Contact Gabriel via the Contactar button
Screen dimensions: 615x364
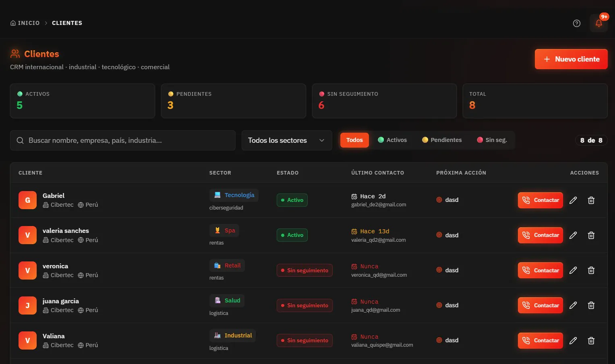(x=540, y=200)
